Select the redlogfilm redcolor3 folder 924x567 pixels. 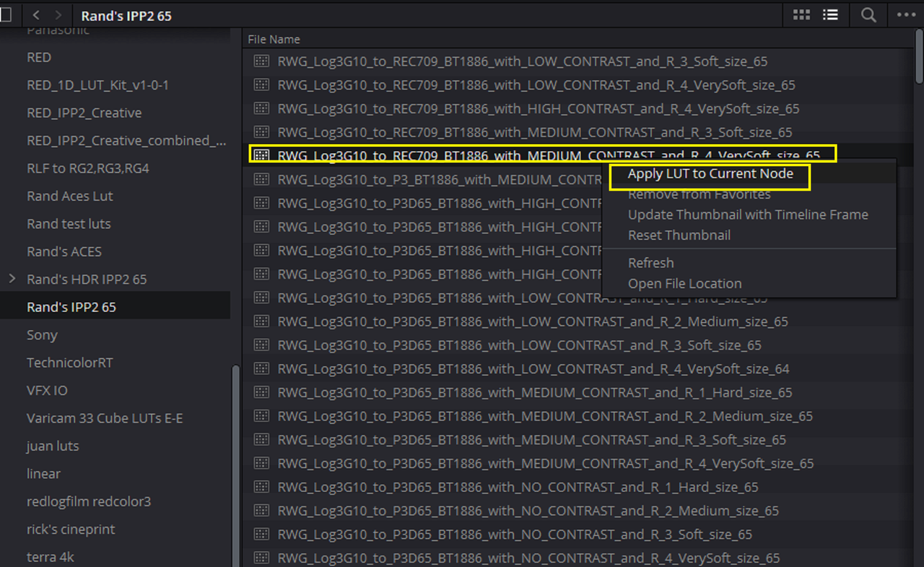tap(89, 501)
